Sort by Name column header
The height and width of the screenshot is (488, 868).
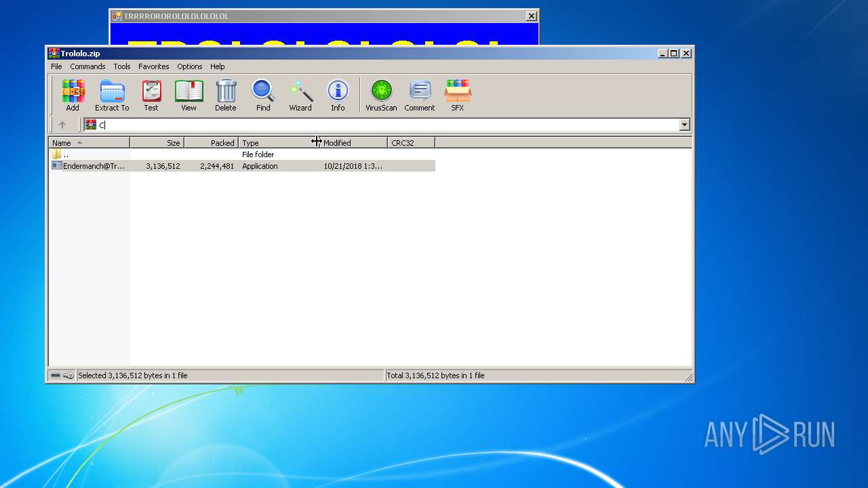click(89, 143)
